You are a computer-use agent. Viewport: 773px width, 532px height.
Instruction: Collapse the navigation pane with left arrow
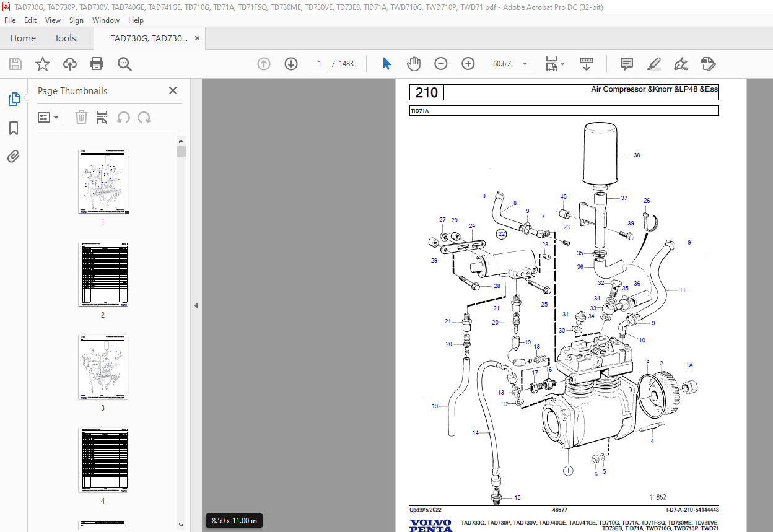196,305
